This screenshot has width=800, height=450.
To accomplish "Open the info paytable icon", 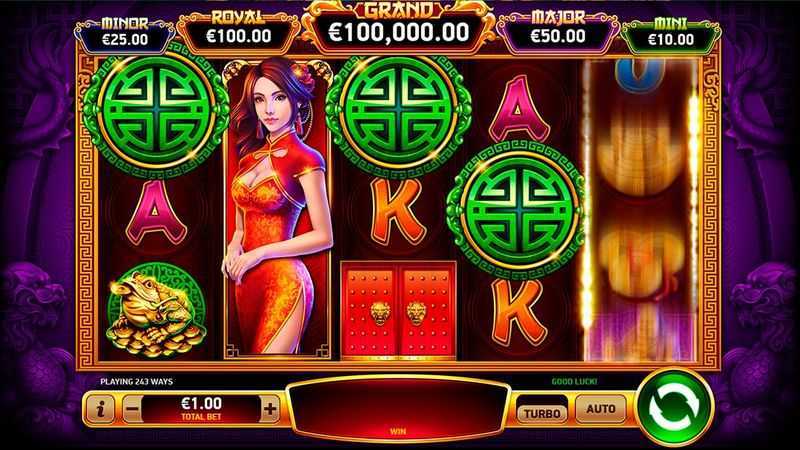I will 100,408.
